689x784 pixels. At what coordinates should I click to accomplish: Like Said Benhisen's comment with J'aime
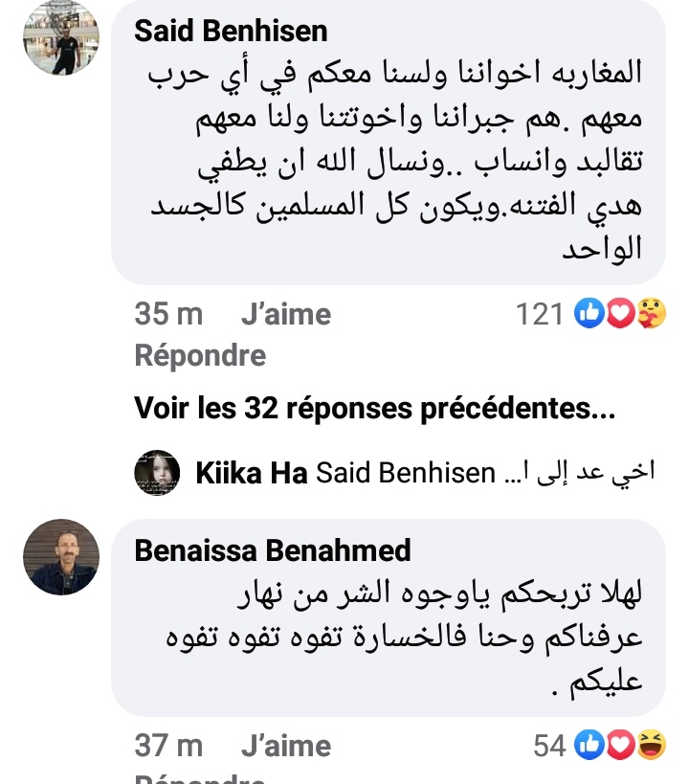(286, 314)
